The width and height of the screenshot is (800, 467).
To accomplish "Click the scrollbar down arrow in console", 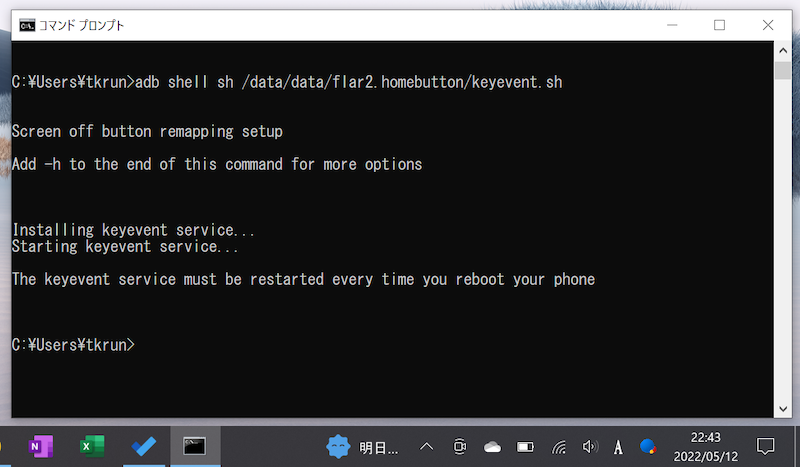I will click(x=782, y=408).
